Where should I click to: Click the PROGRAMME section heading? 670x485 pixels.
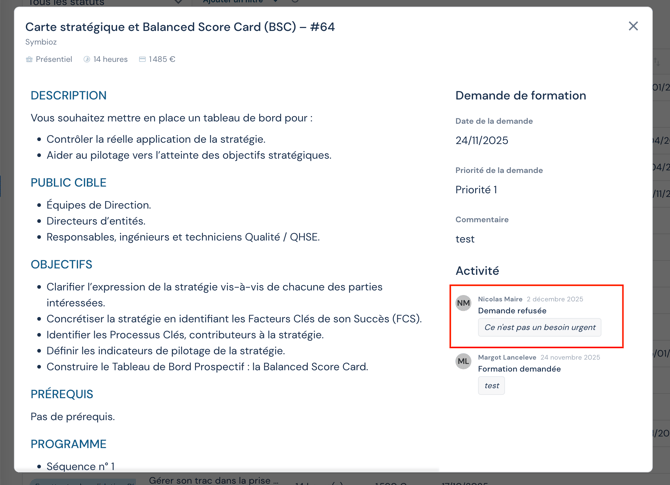pos(68,444)
